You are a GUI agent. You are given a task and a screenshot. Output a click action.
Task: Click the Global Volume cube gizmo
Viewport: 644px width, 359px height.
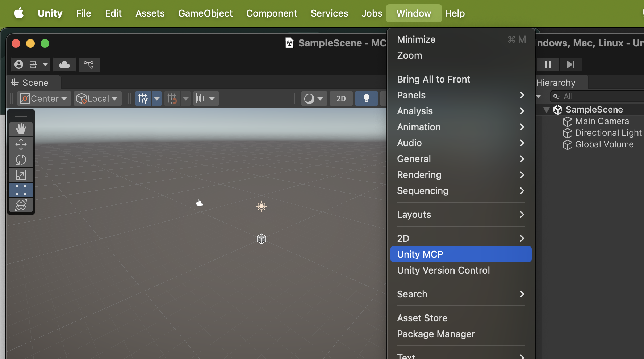pos(262,239)
